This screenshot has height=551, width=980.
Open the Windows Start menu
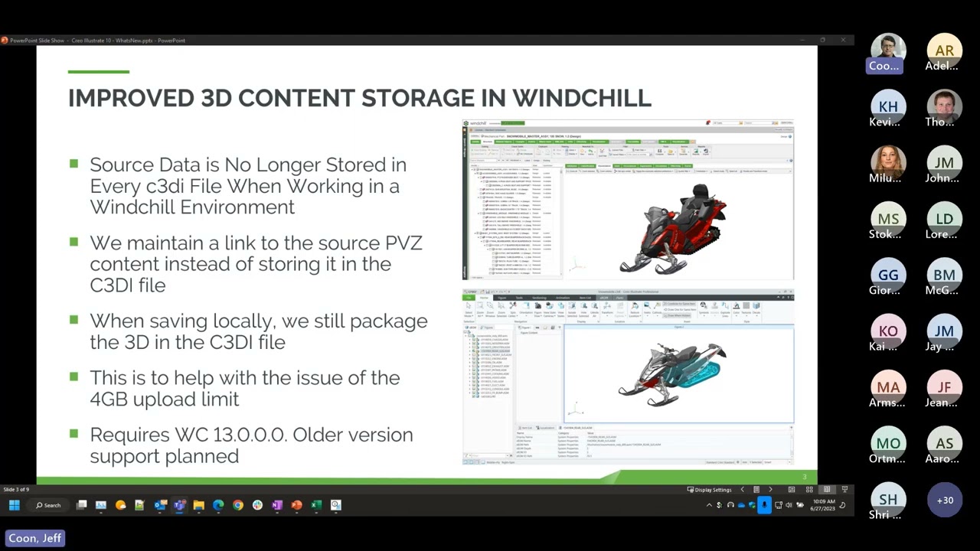14,505
